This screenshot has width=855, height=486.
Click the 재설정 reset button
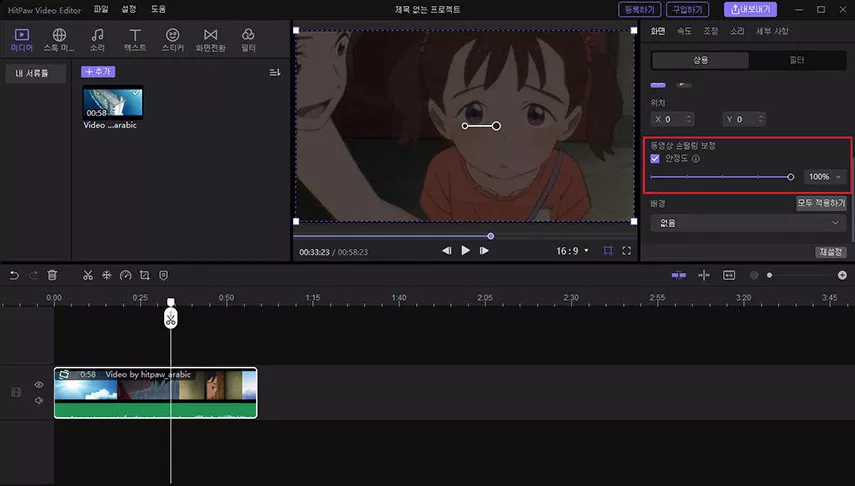pos(831,252)
